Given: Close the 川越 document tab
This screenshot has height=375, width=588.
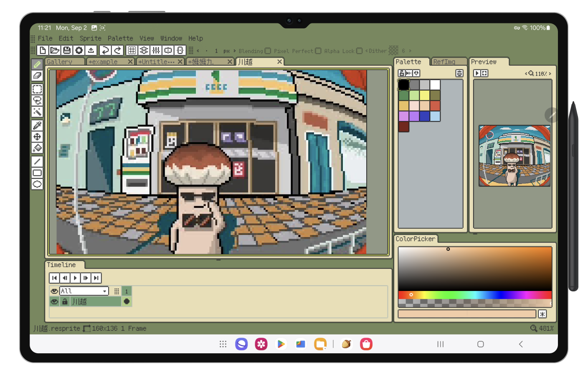Looking at the screenshot, I should (280, 62).
